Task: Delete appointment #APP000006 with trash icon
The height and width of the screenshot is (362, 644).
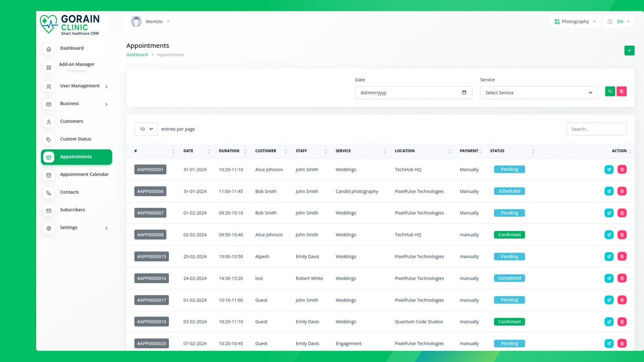Action: pos(622,191)
